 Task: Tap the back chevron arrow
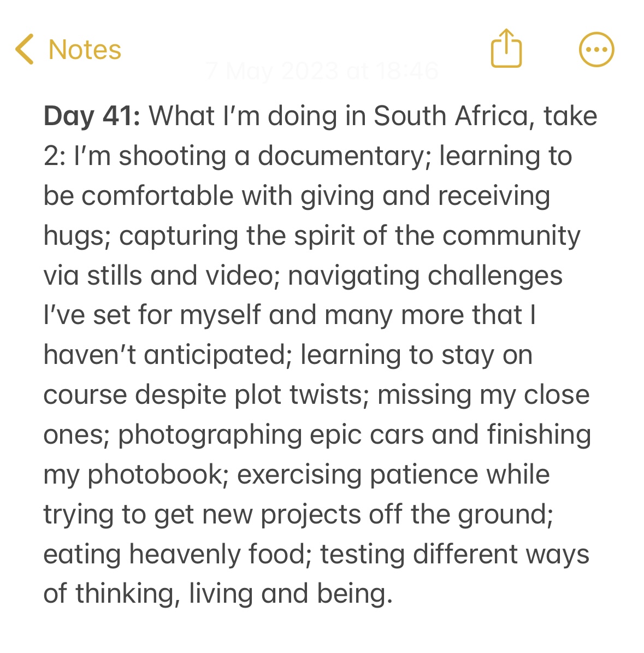tap(25, 49)
